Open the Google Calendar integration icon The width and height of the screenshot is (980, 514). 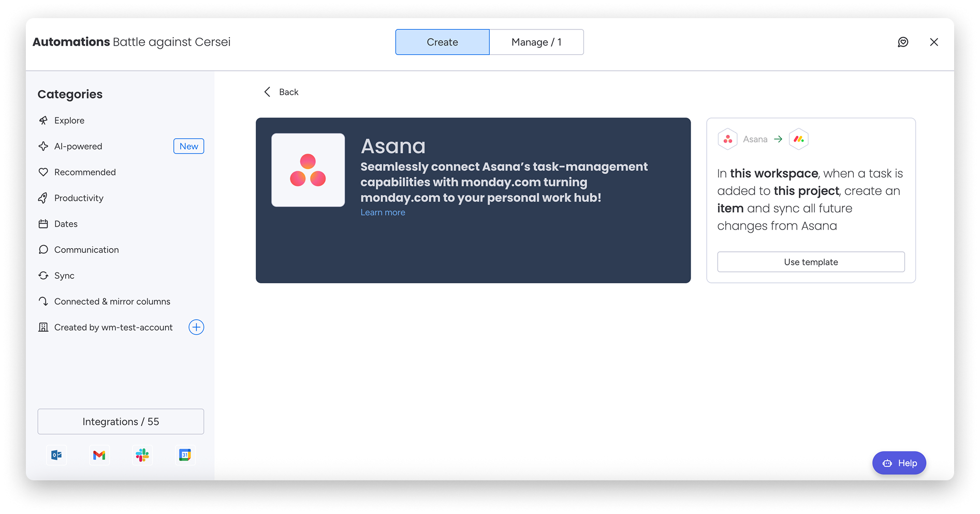[x=185, y=455]
